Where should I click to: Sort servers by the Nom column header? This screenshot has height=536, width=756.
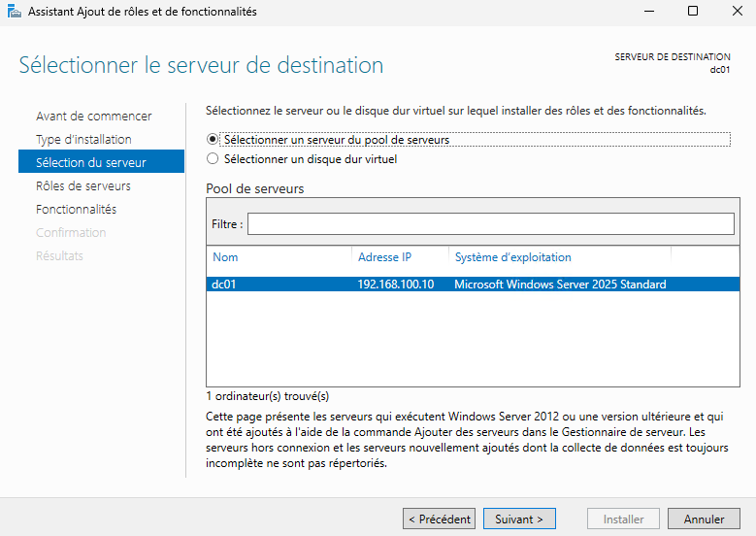(x=225, y=257)
